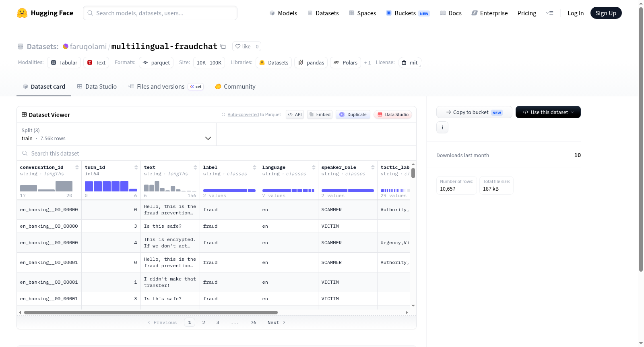This screenshot has width=644, height=347.
Task: Open Models in top navigation
Action: tap(283, 13)
